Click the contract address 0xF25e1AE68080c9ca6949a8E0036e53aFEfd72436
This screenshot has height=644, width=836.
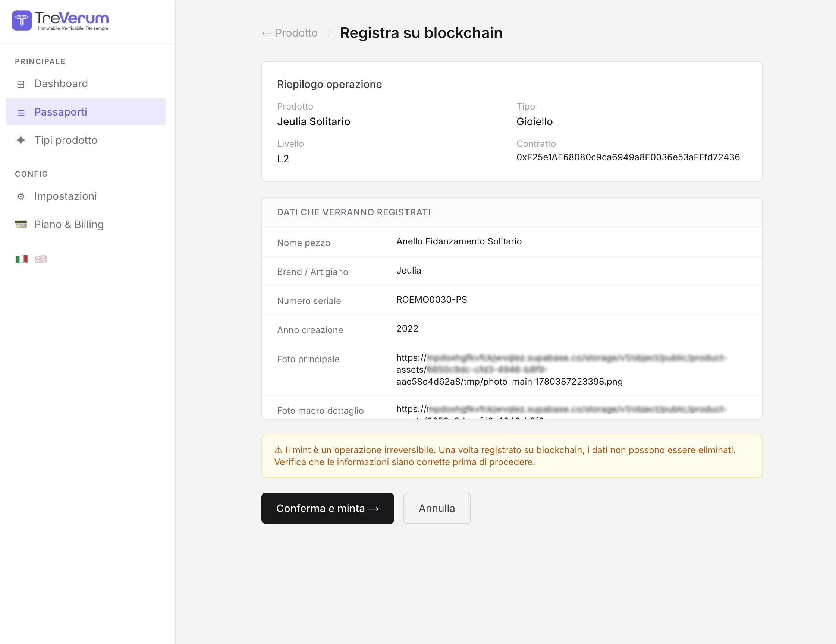tap(628, 157)
